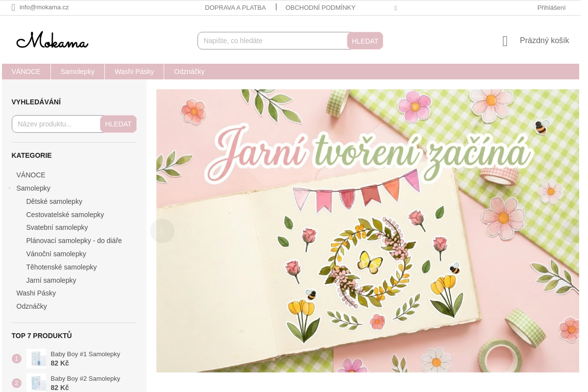Click the email envelope icon
Image resolution: width=588 pixels, height=392 pixels.
[13, 7]
